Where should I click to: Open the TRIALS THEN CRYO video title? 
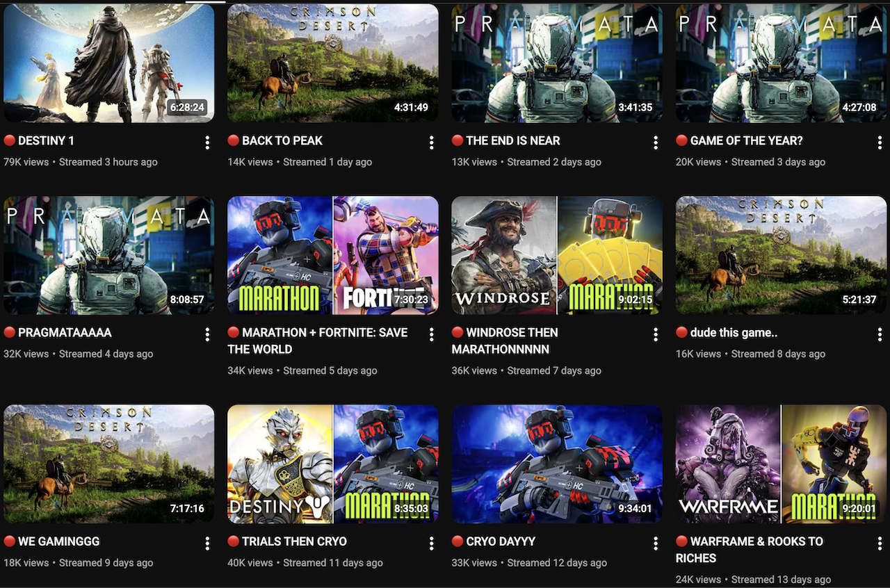click(287, 541)
